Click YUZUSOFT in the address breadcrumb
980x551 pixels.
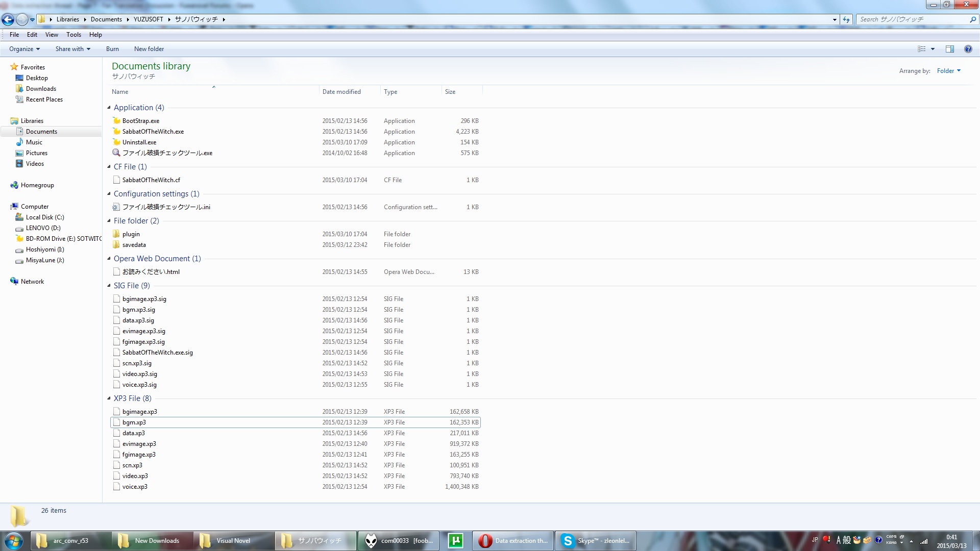[x=148, y=19]
